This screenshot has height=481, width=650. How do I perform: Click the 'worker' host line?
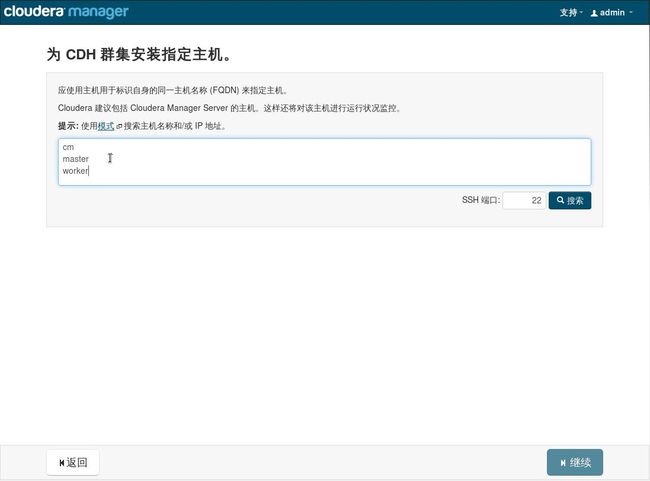click(75, 170)
